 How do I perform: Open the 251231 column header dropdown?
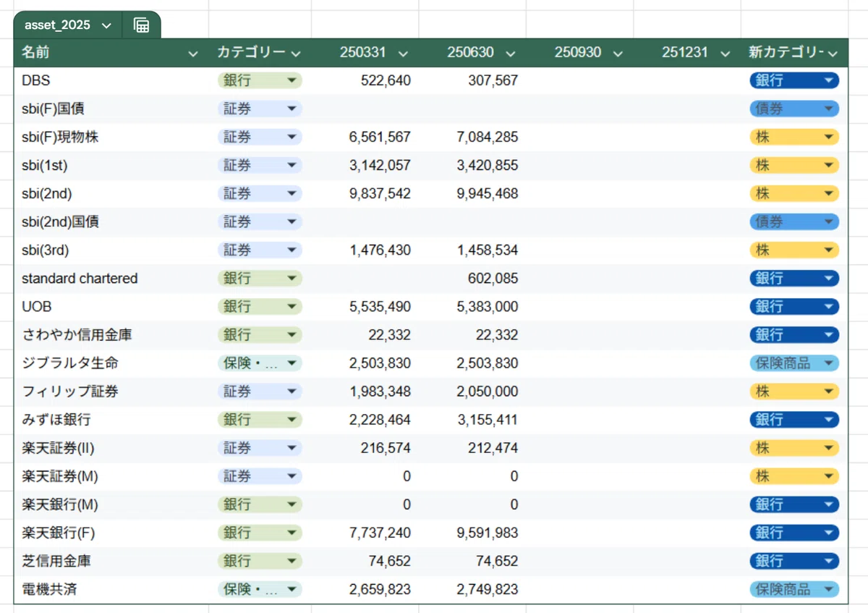(726, 54)
